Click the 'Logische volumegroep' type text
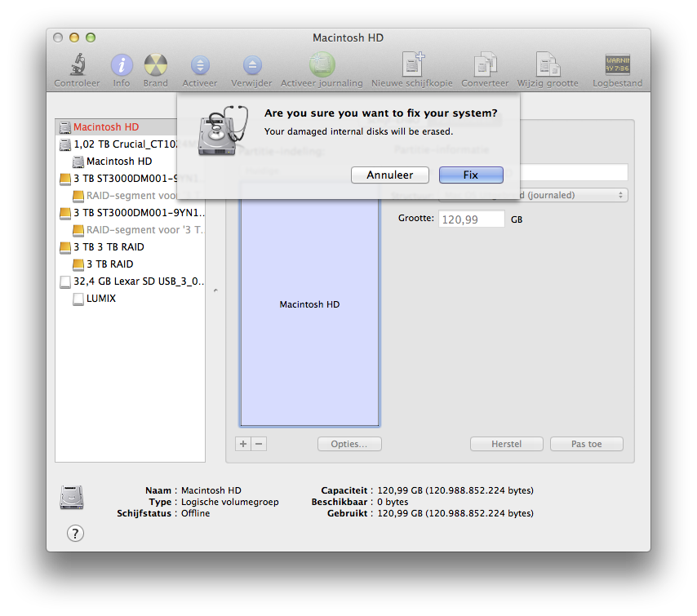This screenshot has width=697, height=616. point(230,502)
